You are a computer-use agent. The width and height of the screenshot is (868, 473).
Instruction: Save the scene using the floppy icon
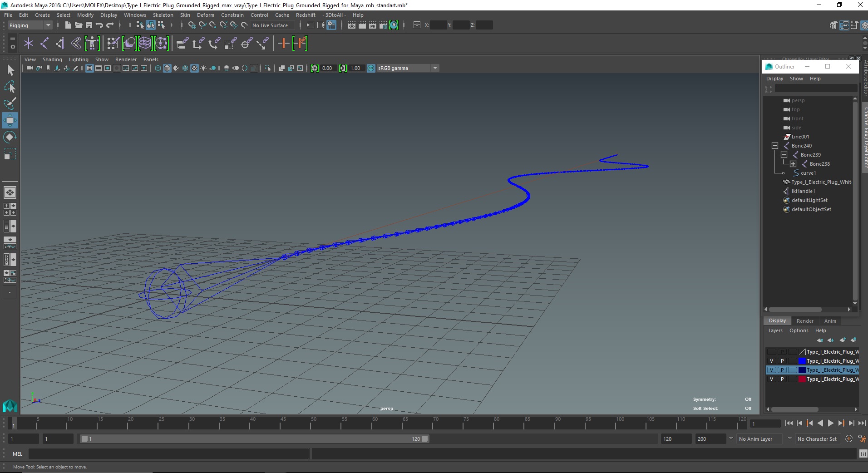pyautogui.click(x=89, y=25)
